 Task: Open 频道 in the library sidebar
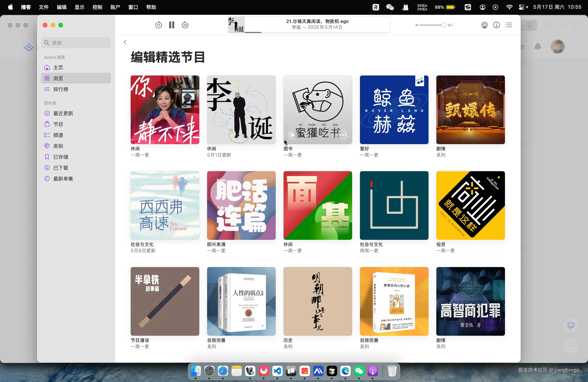(x=59, y=135)
